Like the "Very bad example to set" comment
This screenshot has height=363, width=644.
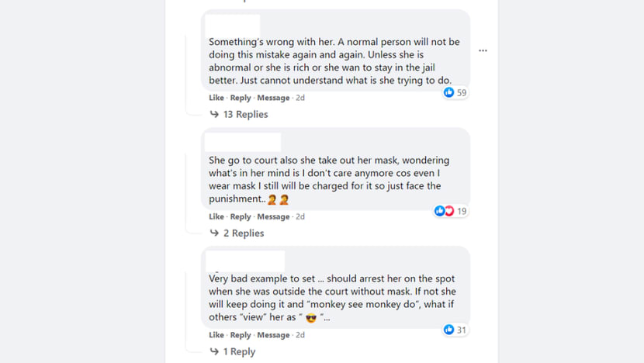point(216,334)
